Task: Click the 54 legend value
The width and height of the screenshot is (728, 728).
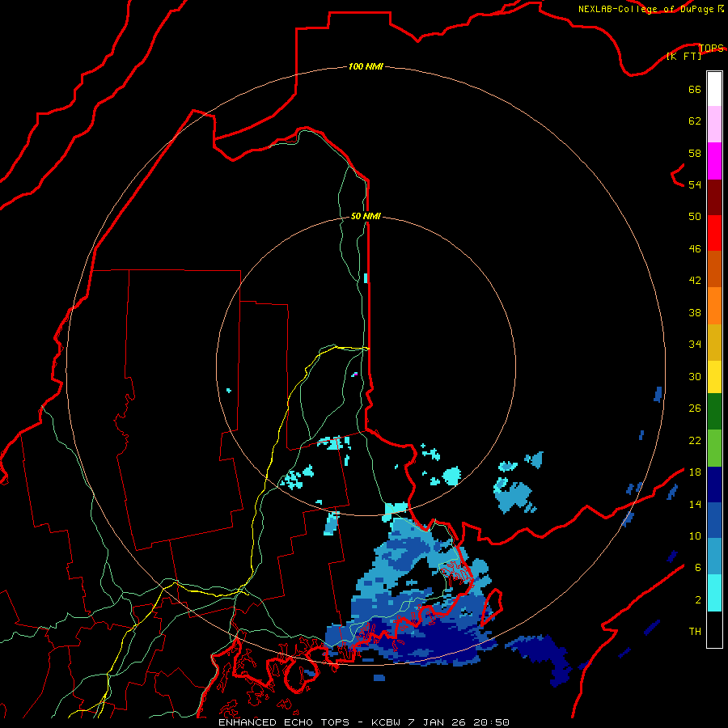Action: (695, 184)
